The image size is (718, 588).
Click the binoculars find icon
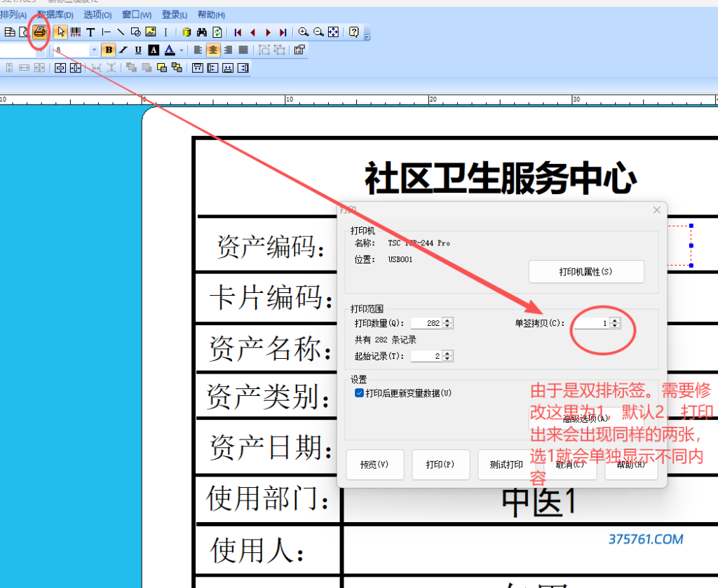(202, 32)
